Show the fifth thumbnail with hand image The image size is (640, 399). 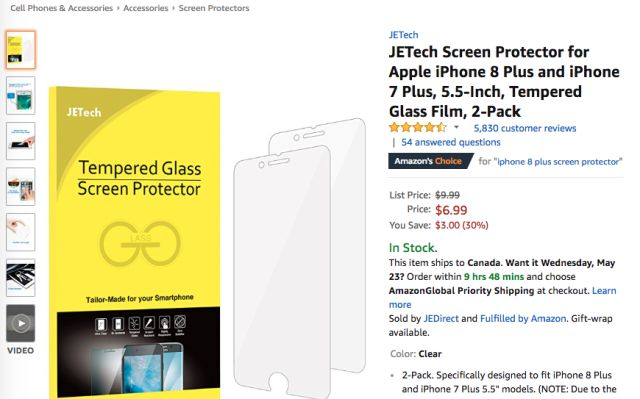(x=20, y=232)
